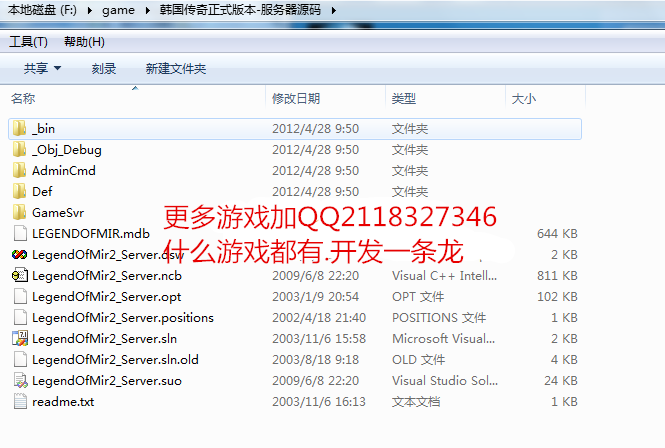
Task: Select the LegendOfMir2_Server.opt file name
Action: (107, 297)
